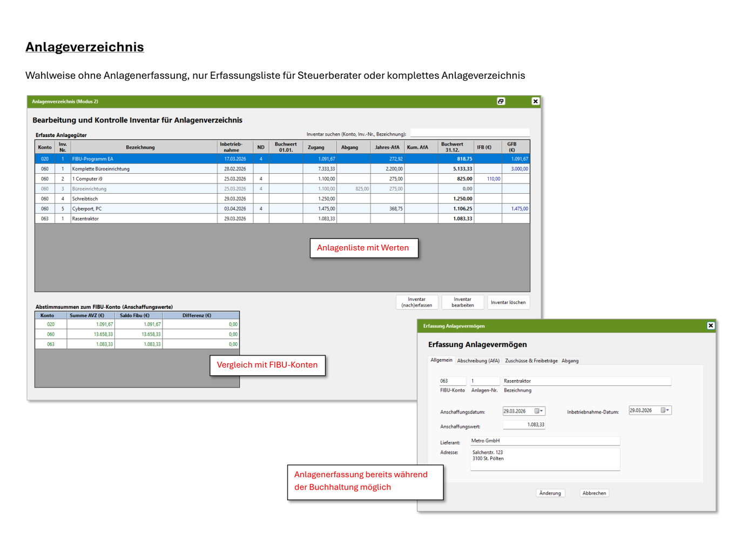Open the Zuschüsse & Freibeträge tab
The height and width of the screenshot is (535, 756).
tap(531, 361)
